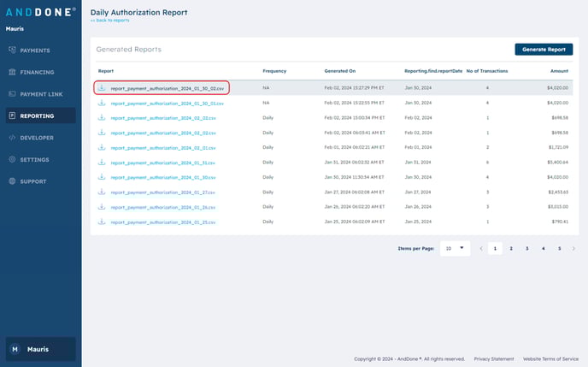Click download icon for report_payment_authorization_2024_01_25.csv
The height and width of the screenshot is (367, 588).
[x=102, y=222]
